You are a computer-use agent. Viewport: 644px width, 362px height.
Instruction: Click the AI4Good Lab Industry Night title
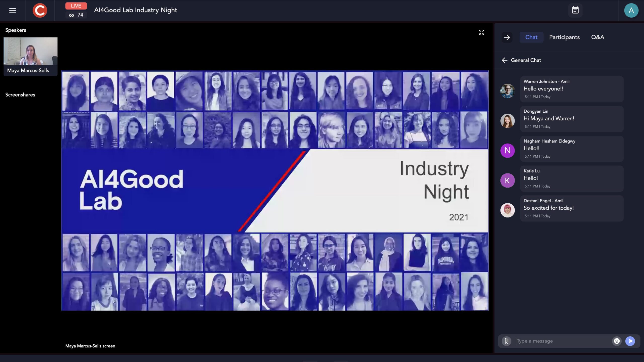pos(135,10)
